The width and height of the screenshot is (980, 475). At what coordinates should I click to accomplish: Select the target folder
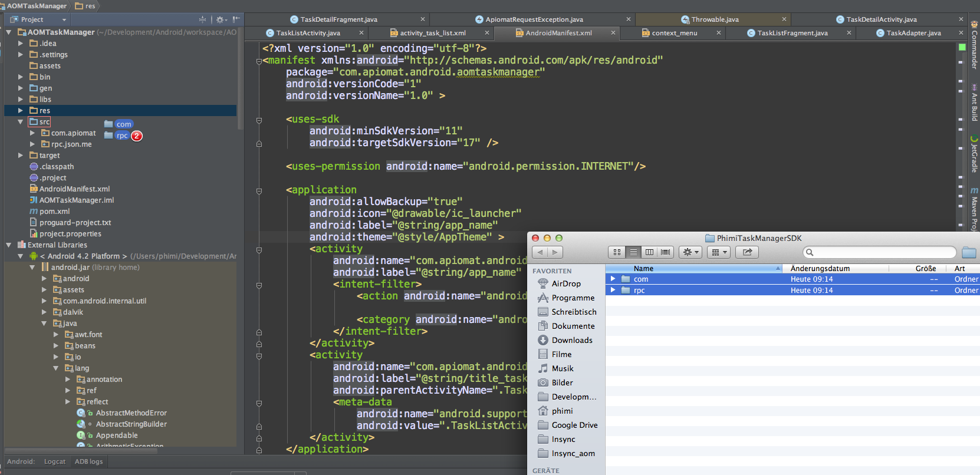[45, 156]
